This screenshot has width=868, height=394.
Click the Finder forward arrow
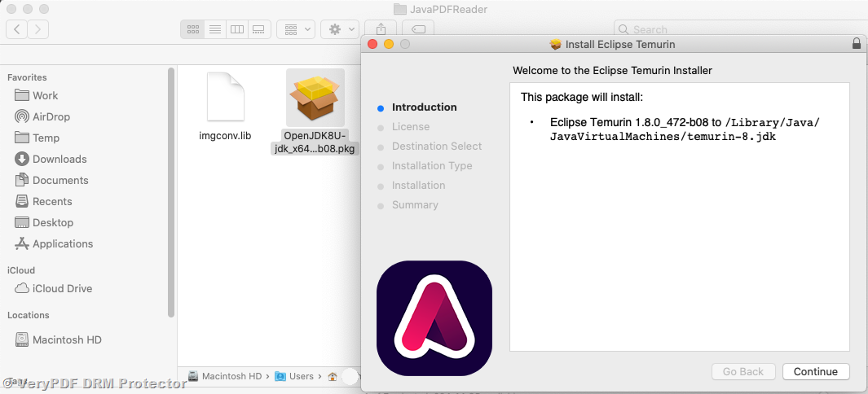click(x=37, y=29)
